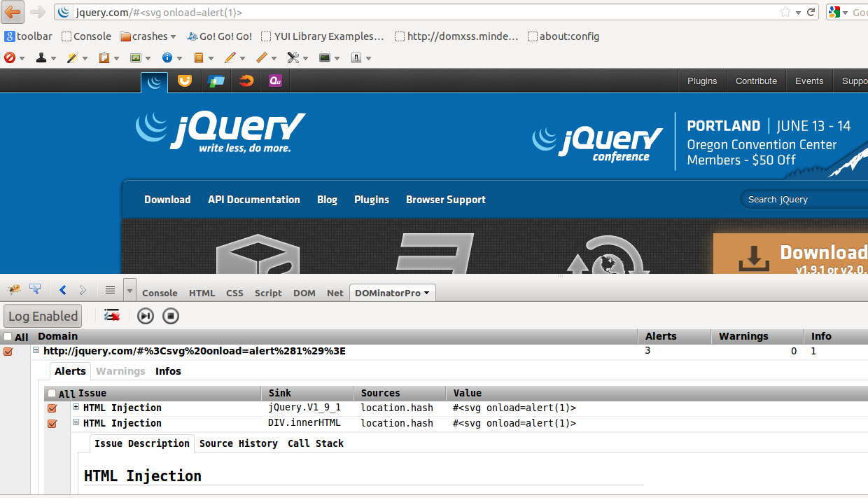
Task: Switch to the Firebug Net tab
Action: (335, 293)
